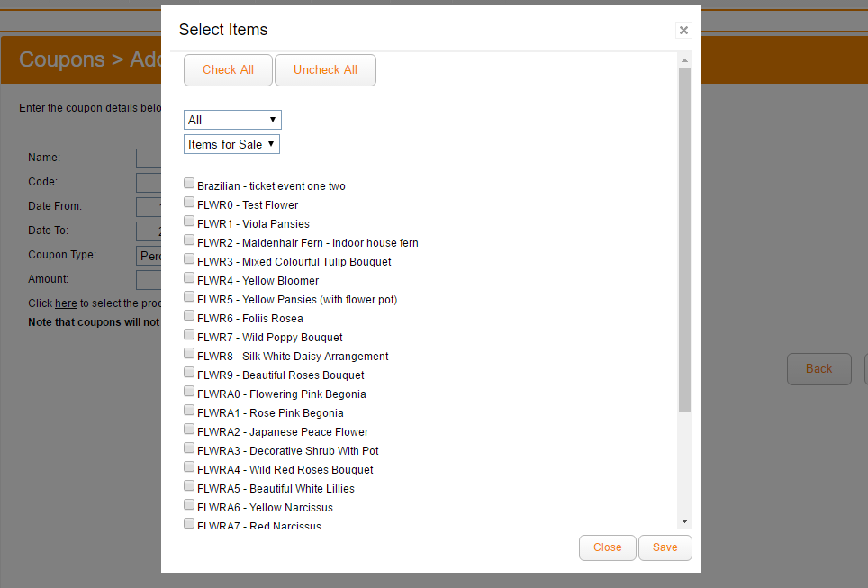Close the Select Items dialog with X

click(x=683, y=31)
